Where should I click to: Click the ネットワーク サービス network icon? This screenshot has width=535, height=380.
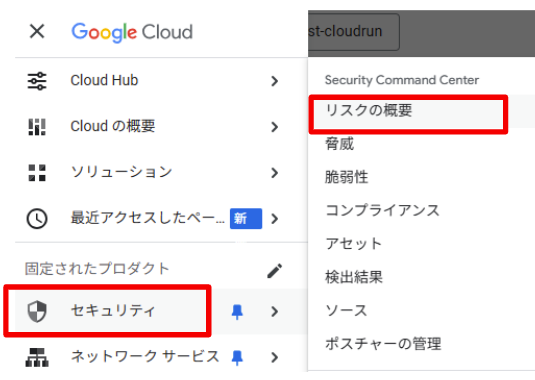tap(37, 357)
